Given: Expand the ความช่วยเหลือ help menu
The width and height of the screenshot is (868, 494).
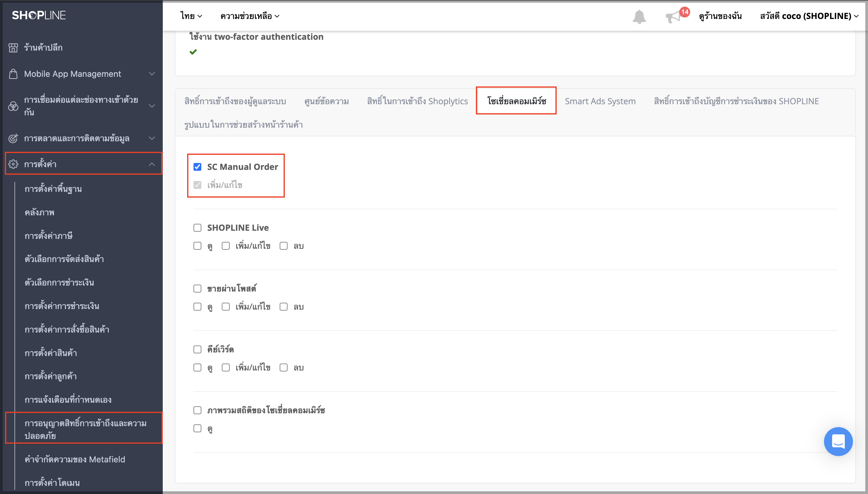Looking at the screenshot, I should point(250,16).
